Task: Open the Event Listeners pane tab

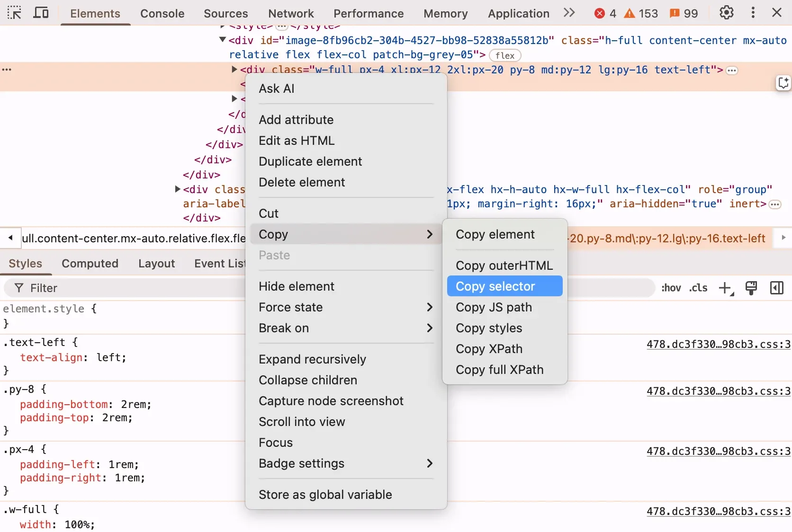Action: coord(219,263)
